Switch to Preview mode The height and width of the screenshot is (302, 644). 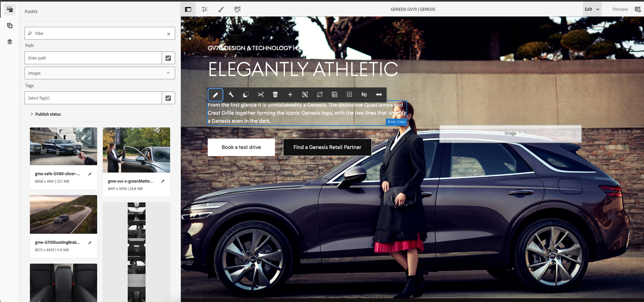620,9
